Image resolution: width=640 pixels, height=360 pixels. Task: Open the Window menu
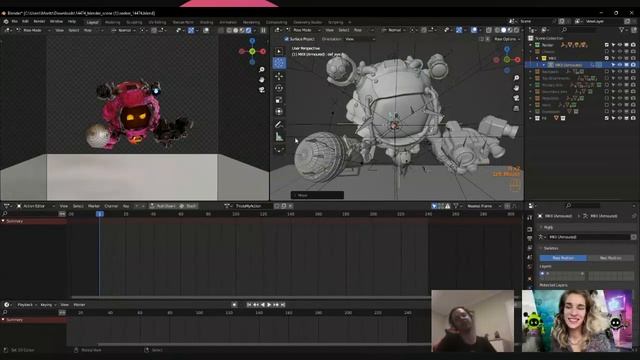point(56,22)
